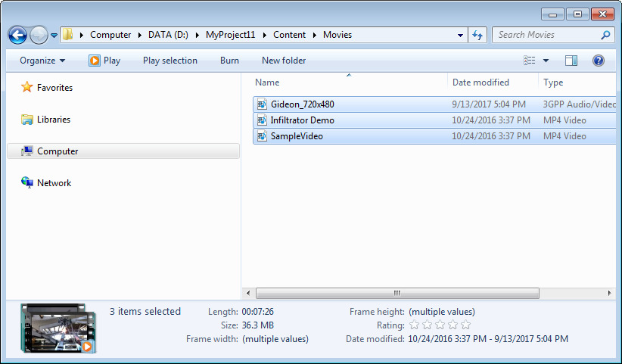
Task: Click the magnifier search icon
Action: tap(605, 35)
